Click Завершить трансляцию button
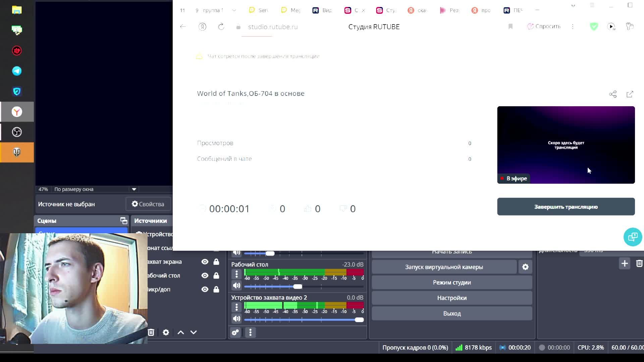644x362 pixels. 566,207
